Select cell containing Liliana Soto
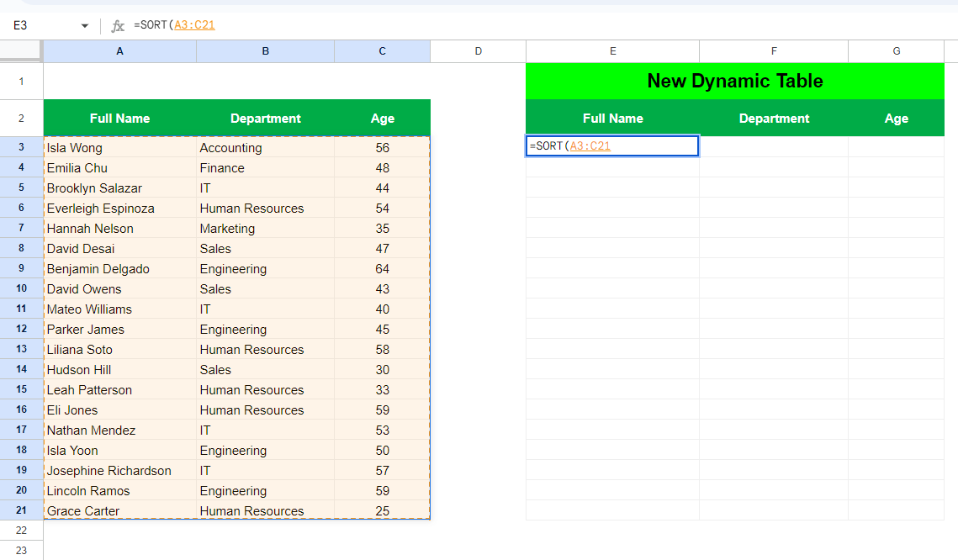Screen dimensions: 958x560 (119, 349)
